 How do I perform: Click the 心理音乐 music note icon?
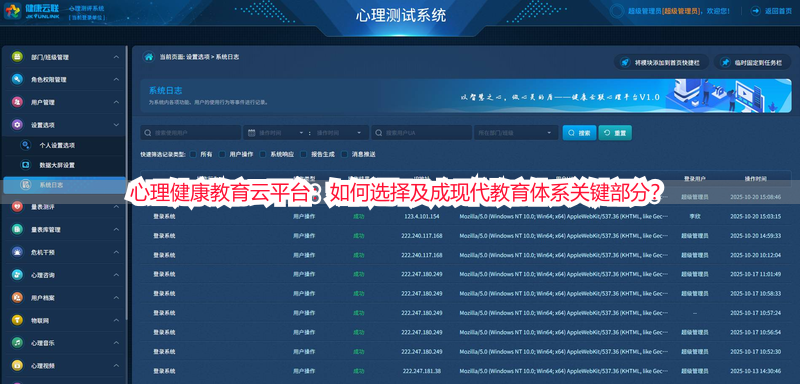[x=17, y=343]
